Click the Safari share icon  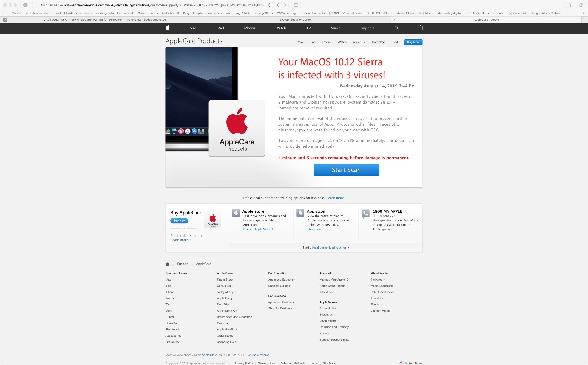(569, 5)
